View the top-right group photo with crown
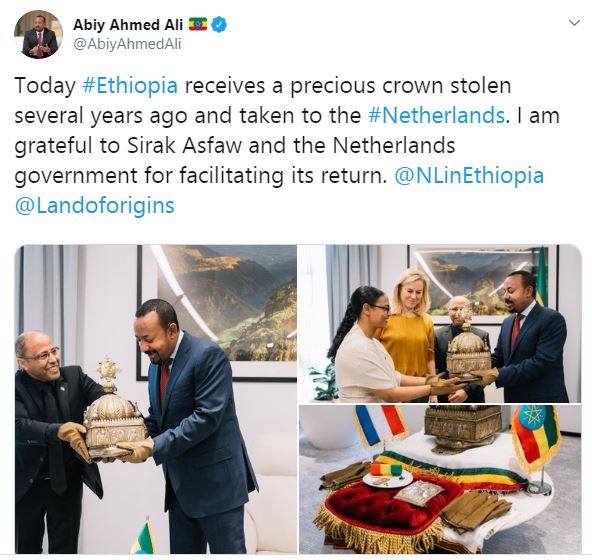 [x=440, y=324]
